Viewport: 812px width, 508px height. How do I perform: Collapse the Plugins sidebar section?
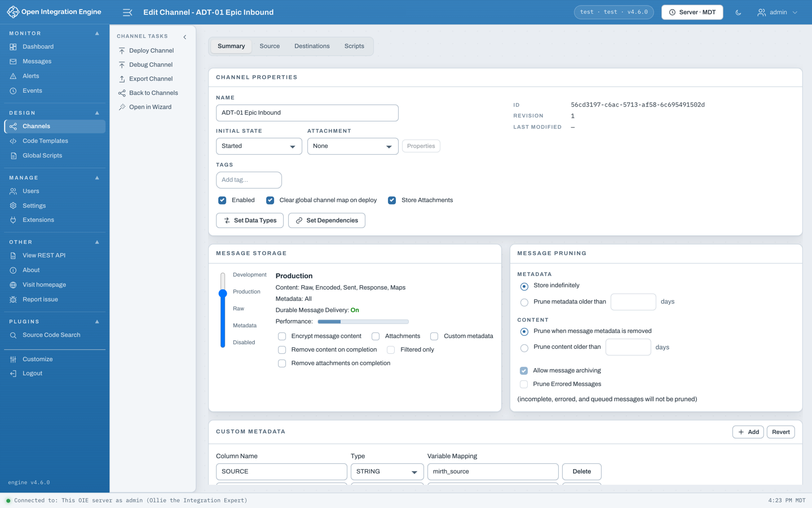[97, 322]
